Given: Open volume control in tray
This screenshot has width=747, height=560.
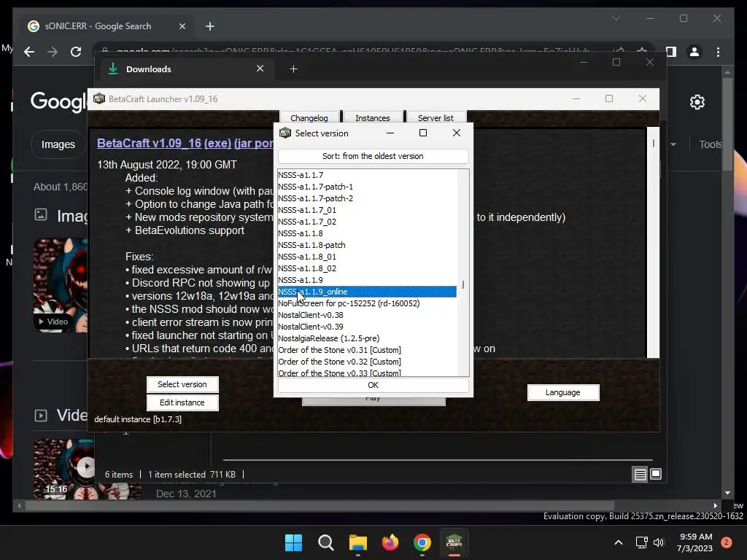Looking at the screenshot, I should click(x=659, y=542).
